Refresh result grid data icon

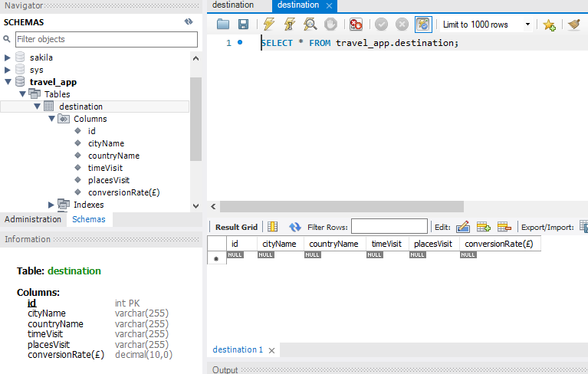coord(294,227)
